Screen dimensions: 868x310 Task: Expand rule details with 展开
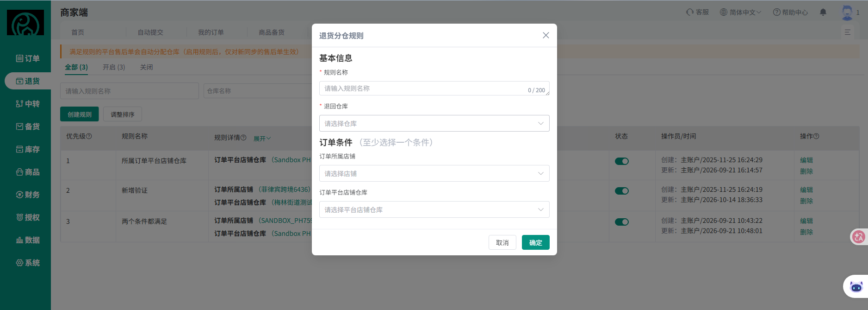click(x=262, y=138)
